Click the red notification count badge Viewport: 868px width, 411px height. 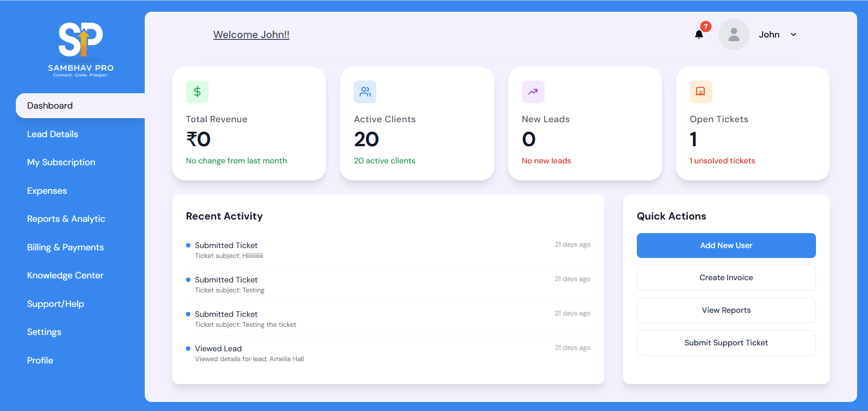point(706,26)
